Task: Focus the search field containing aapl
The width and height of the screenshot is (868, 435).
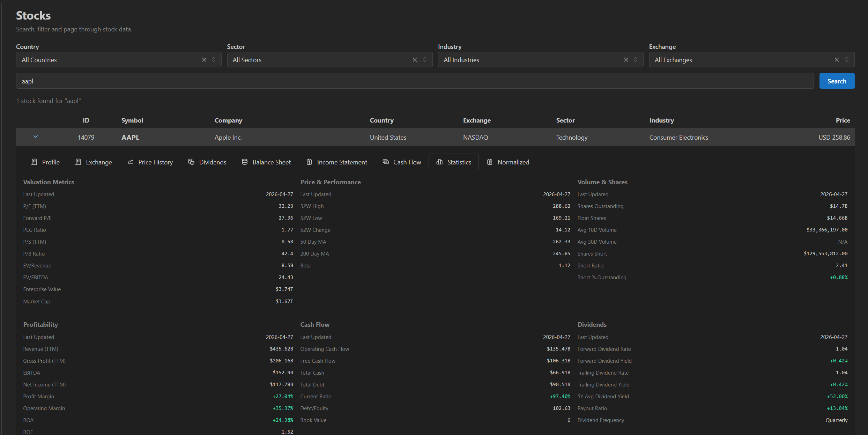Action: point(415,81)
